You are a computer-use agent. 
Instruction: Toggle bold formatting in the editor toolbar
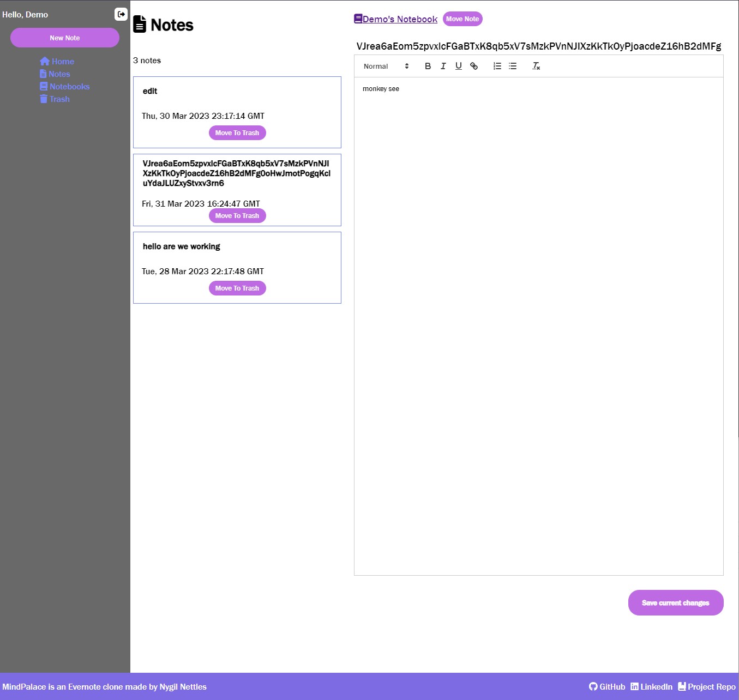pos(428,66)
